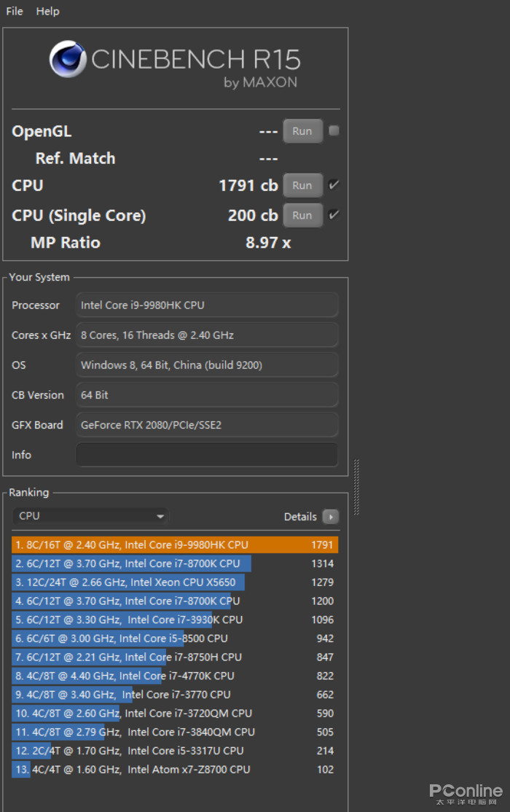This screenshot has height=812, width=510.
Task: Select the Core i7-8750H ranking row
Action: (x=175, y=657)
